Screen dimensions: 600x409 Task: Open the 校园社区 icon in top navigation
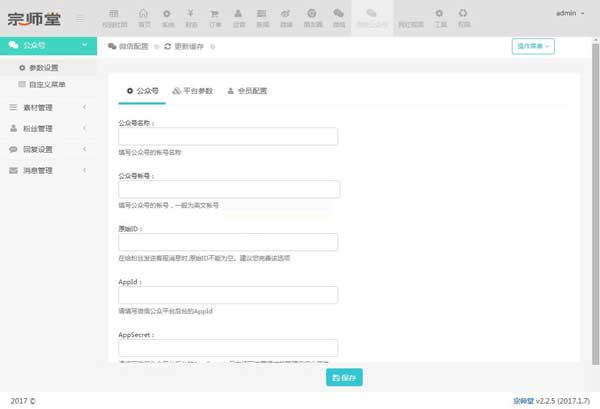pyautogui.click(x=114, y=16)
